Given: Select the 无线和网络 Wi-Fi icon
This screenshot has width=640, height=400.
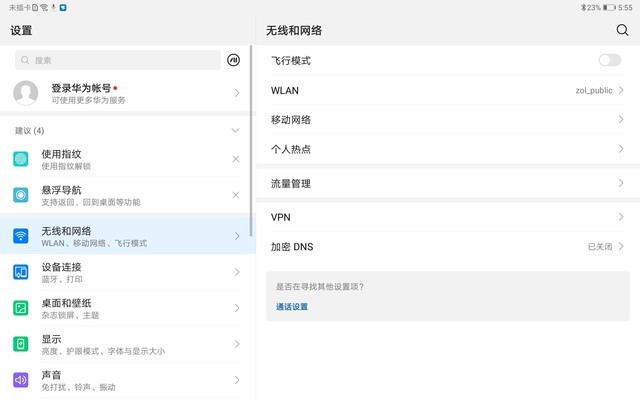Looking at the screenshot, I should tap(21, 236).
